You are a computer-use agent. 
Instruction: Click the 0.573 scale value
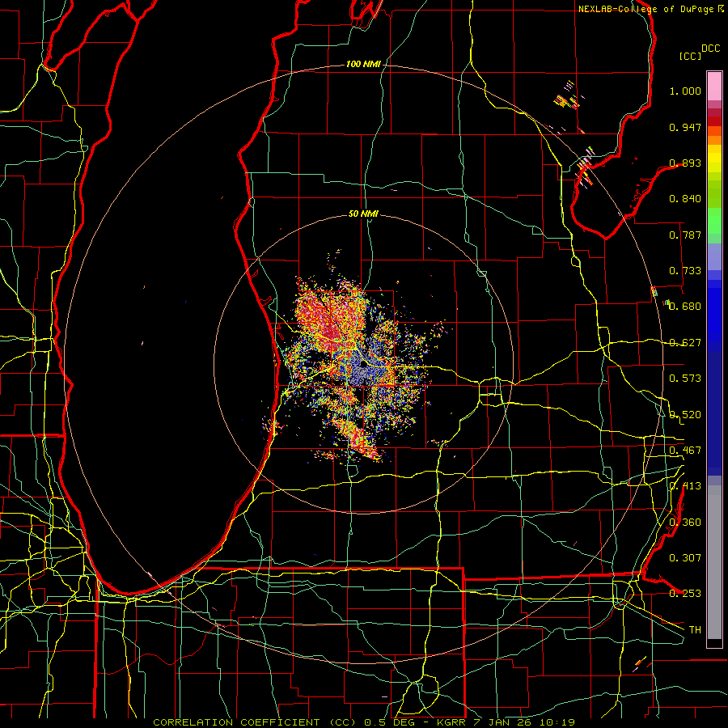coord(685,379)
